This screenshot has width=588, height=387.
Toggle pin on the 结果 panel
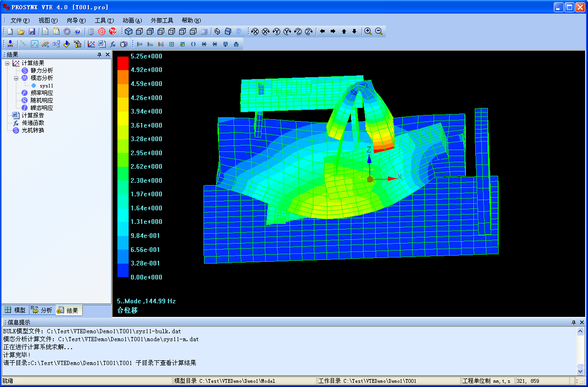99,55
